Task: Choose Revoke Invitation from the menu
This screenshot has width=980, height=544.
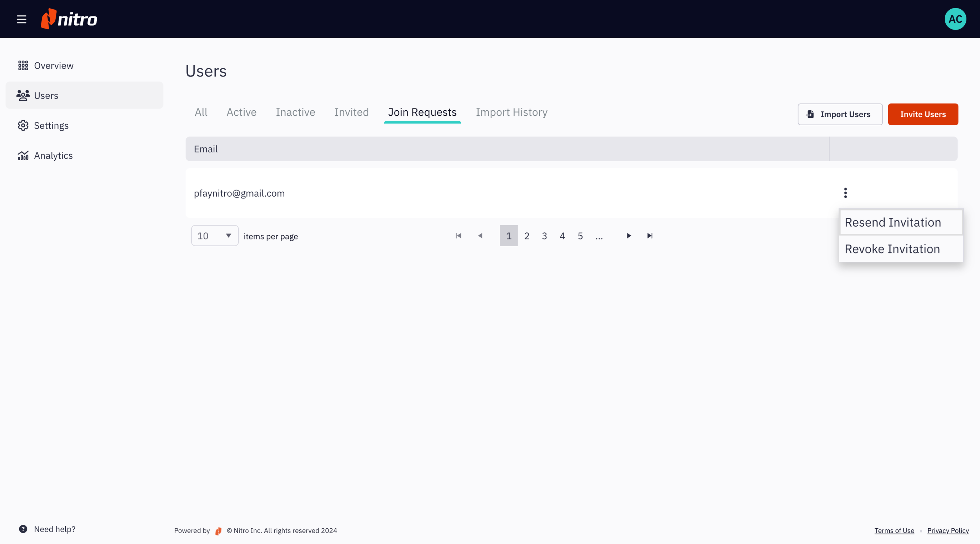Action: pos(892,249)
